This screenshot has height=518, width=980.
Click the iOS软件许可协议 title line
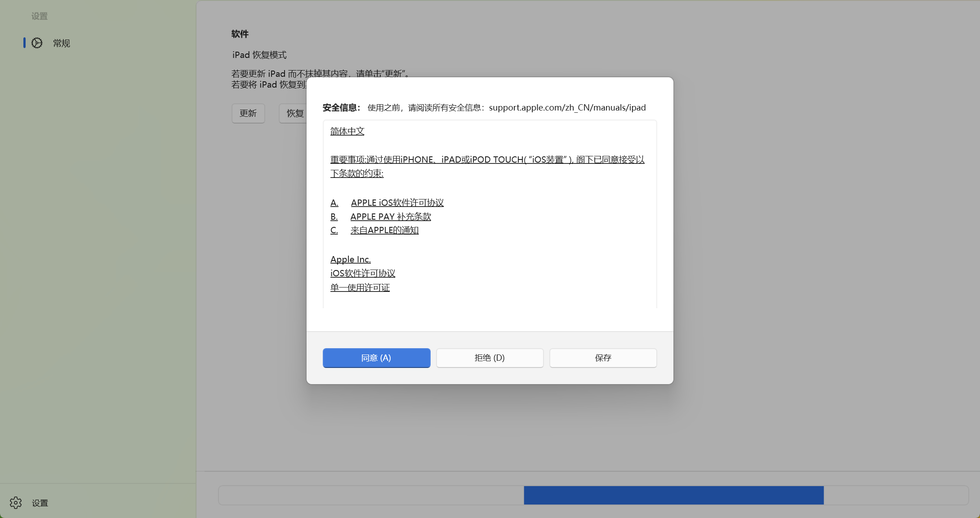[362, 273]
